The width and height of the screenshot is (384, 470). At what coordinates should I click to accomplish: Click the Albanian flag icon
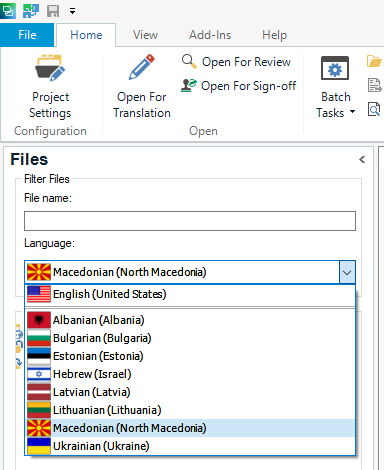pos(39,320)
